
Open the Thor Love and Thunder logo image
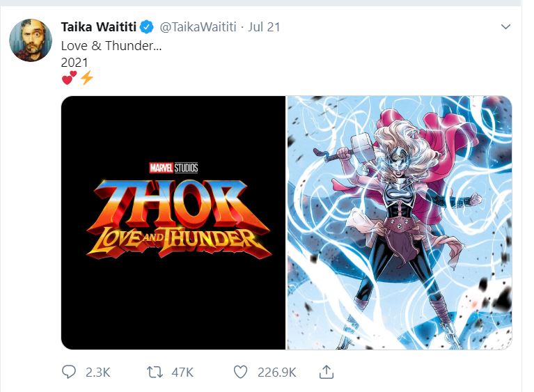[x=173, y=222]
